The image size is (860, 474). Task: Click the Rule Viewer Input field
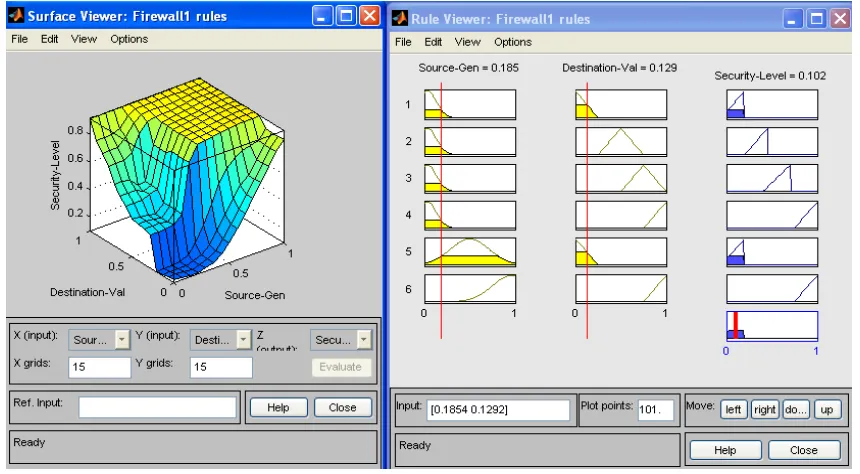tap(498, 409)
